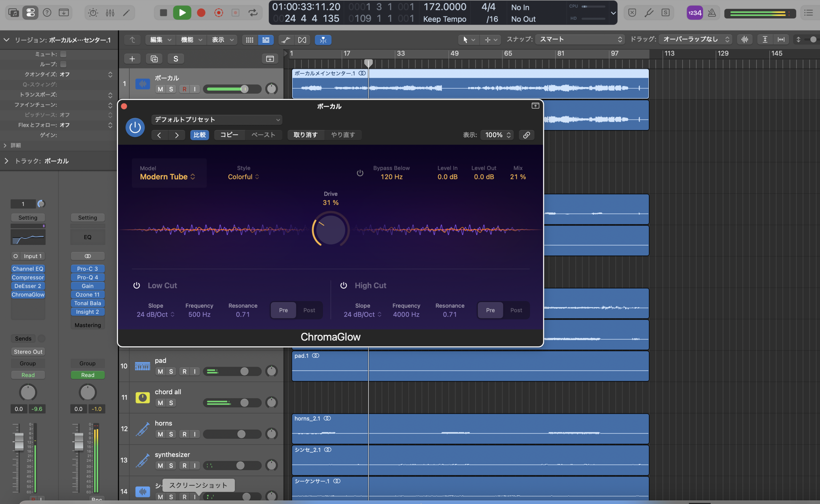Toggle the catch playhead icon
This screenshot has height=504, width=820.
click(323, 40)
